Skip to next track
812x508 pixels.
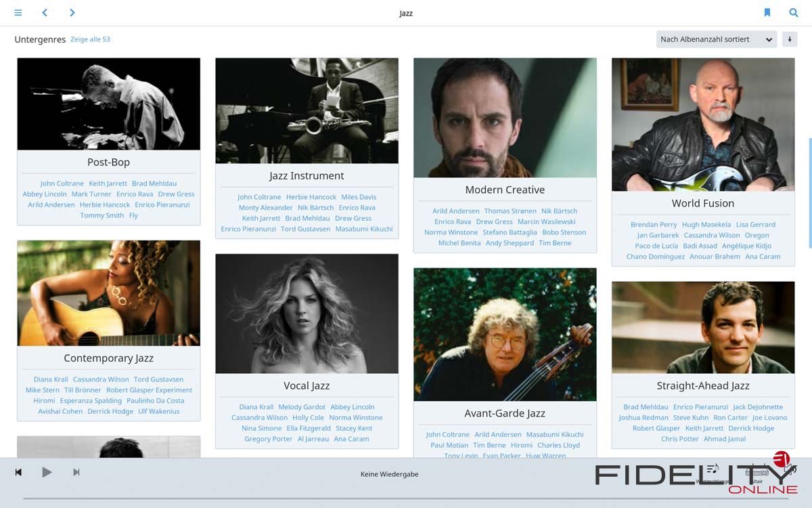[76, 472]
